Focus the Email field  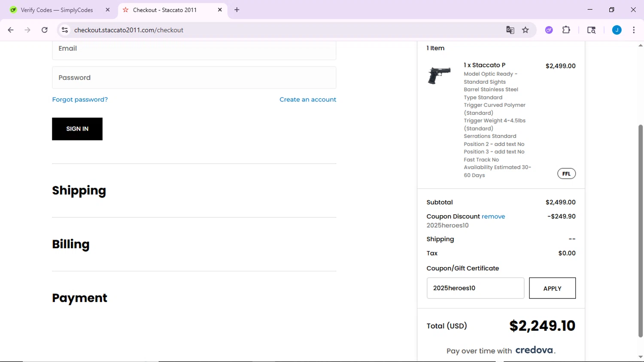click(x=194, y=50)
